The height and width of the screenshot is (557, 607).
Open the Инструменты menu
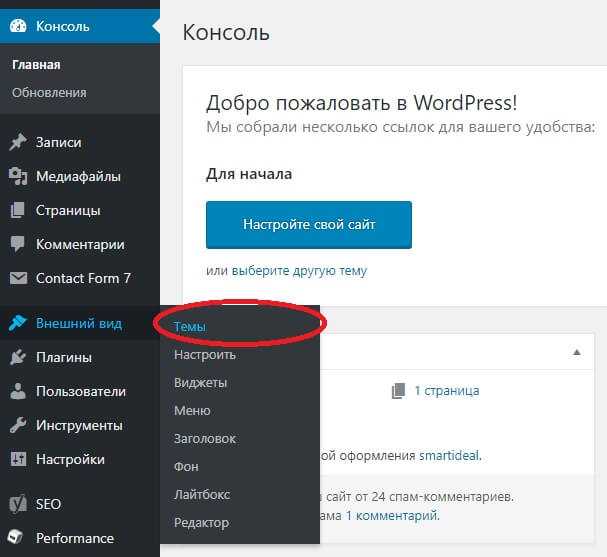tap(80, 425)
